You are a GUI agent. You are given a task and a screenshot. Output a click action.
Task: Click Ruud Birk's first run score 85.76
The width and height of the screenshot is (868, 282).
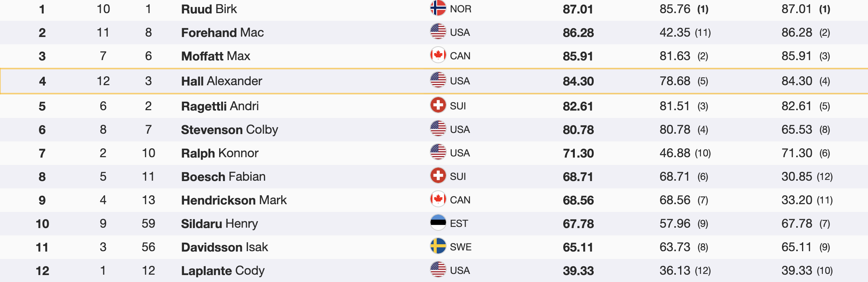(675, 9)
